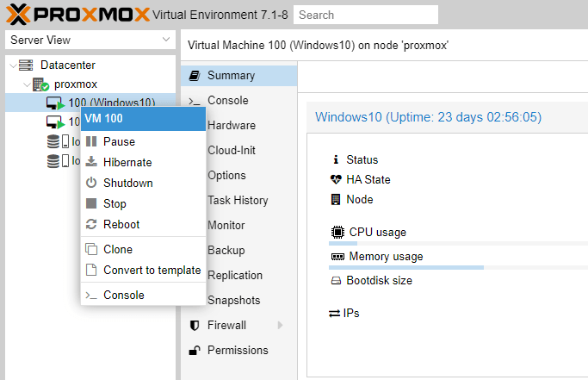Click the Pause icon in VM context menu
The image size is (588, 380).
pyautogui.click(x=91, y=141)
